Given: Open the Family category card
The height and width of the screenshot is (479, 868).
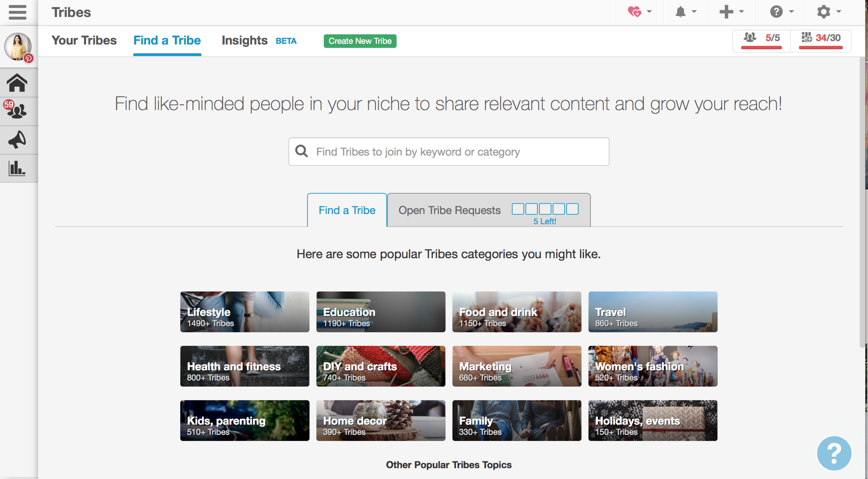Looking at the screenshot, I should (x=517, y=420).
